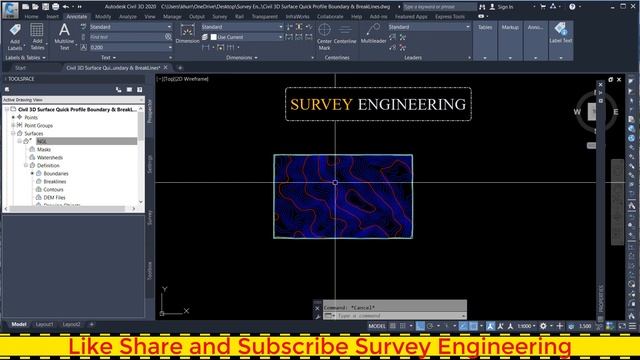The width and height of the screenshot is (640, 360).
Task: Toggle 2D object snap in status bar
Action: pos(473,326)
